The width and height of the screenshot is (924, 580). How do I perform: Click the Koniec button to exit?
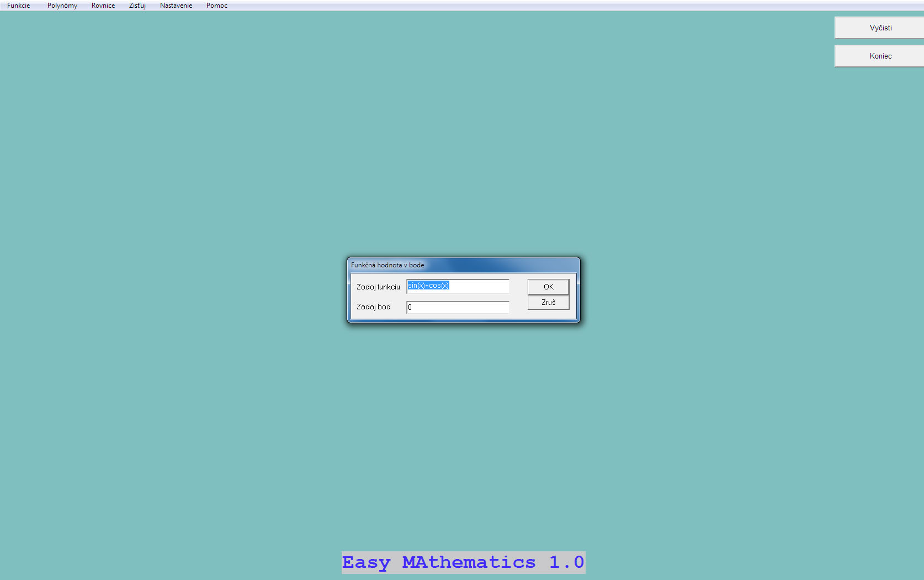(x=880, y=56)
